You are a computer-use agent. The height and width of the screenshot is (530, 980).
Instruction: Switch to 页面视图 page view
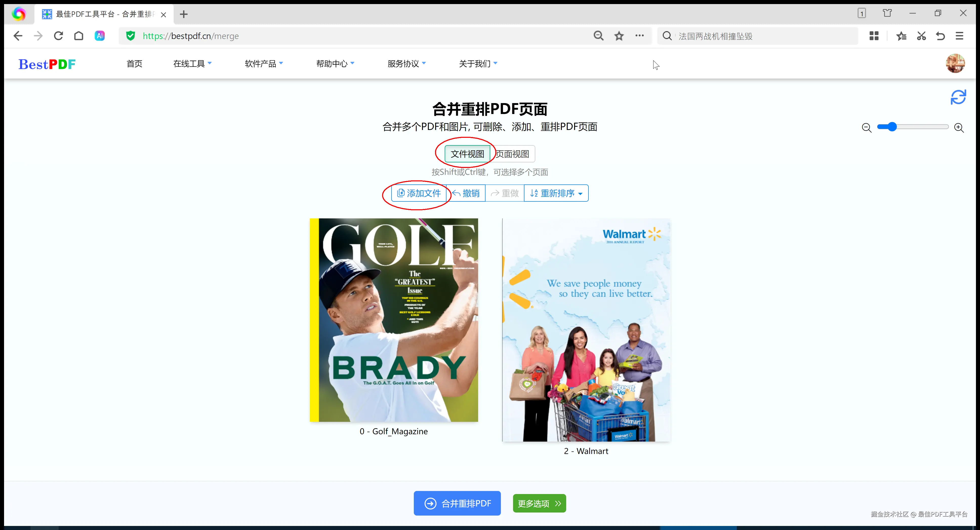pos(513,154)
